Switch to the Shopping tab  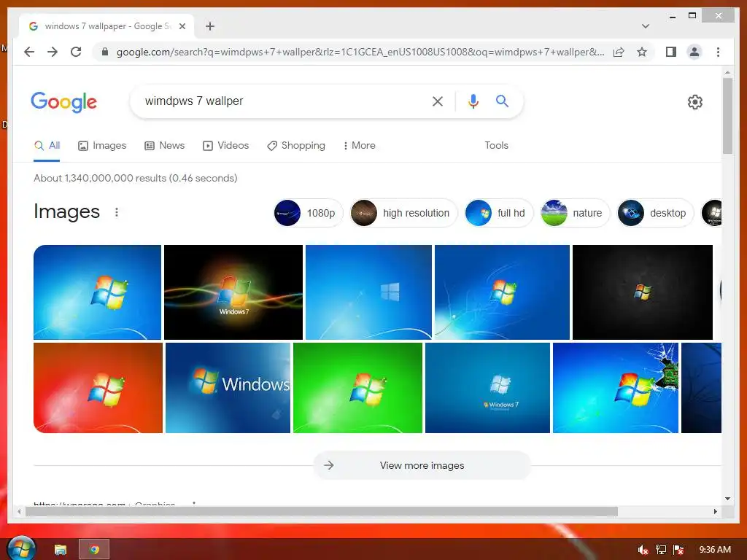(x=296, y=146)
